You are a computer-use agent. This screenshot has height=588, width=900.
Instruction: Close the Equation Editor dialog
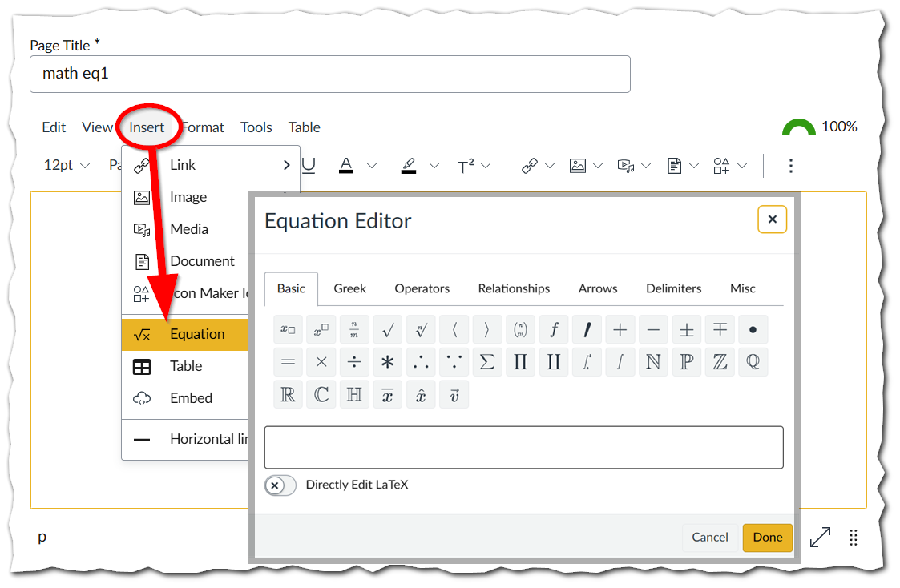(772, 219)
